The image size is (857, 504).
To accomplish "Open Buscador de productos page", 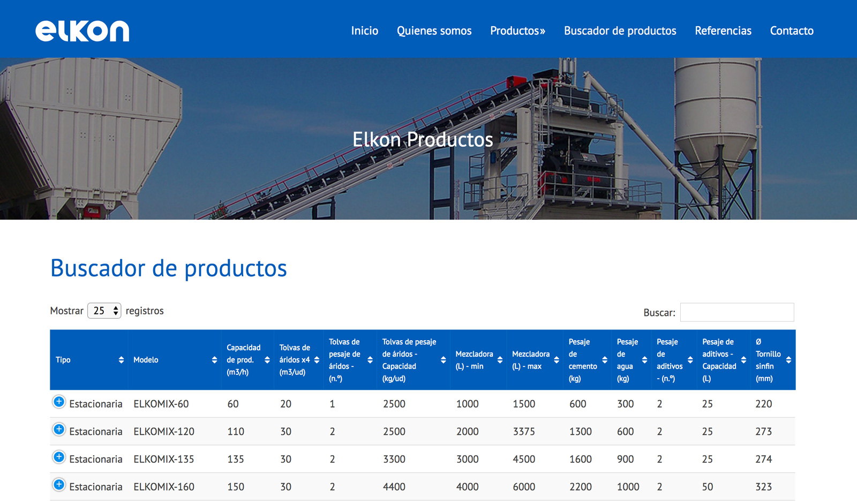I will [620, 31].
